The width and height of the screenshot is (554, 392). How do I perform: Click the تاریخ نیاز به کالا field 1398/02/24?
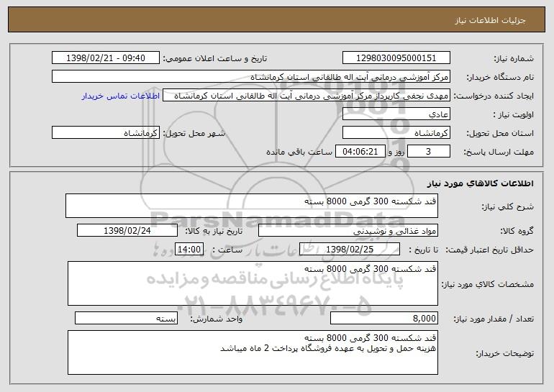pos(127,231)
